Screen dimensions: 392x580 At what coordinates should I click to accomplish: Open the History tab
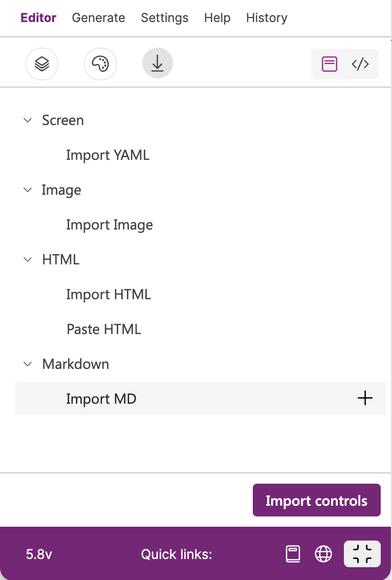coord(267,18)
